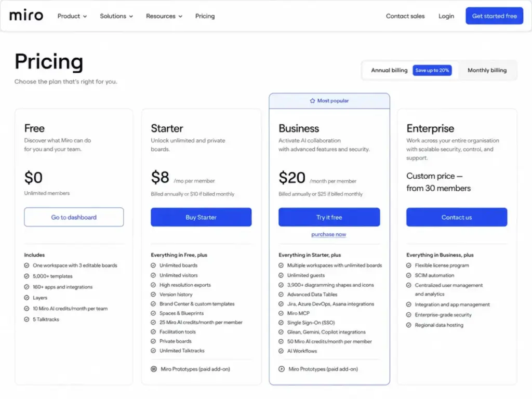Click the Pricing page heading
The image size is (532, 399).
click(x=49, y=62)
